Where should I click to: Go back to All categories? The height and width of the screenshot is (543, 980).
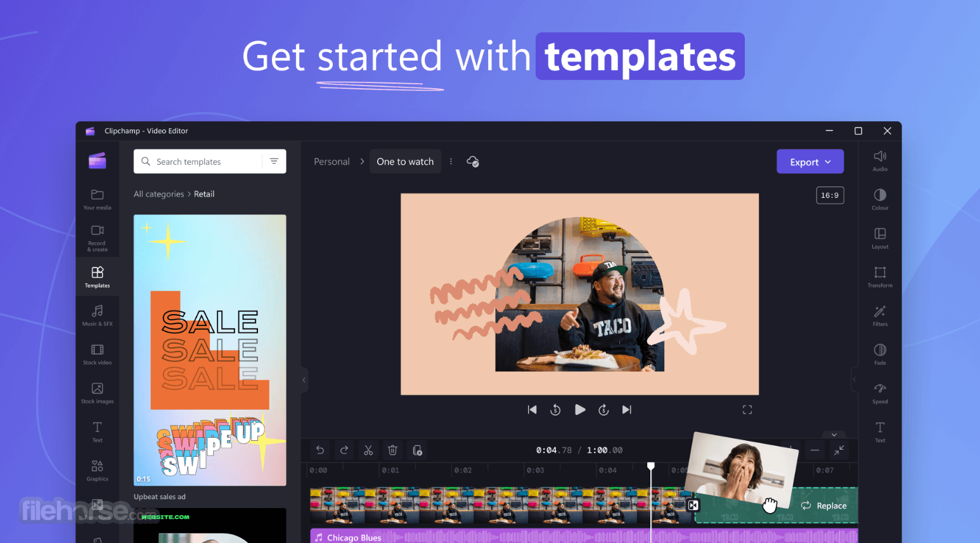(158, 194)
